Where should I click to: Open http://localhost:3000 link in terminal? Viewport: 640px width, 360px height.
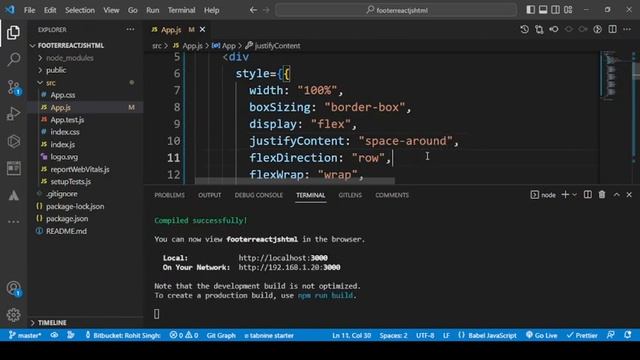click(x=283, y=258)
